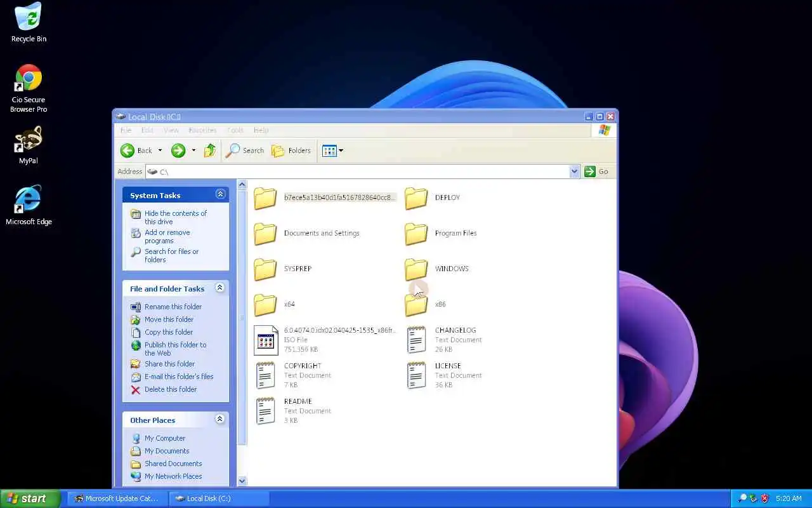Open the Start menu
The width and height of the screenshot is (812, 508).
30,498
